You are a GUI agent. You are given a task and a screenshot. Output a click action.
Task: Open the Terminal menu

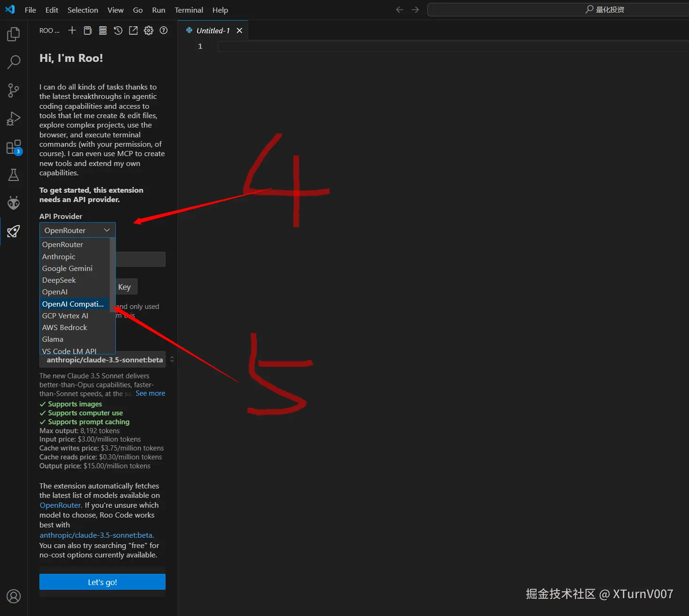(189, 9)
